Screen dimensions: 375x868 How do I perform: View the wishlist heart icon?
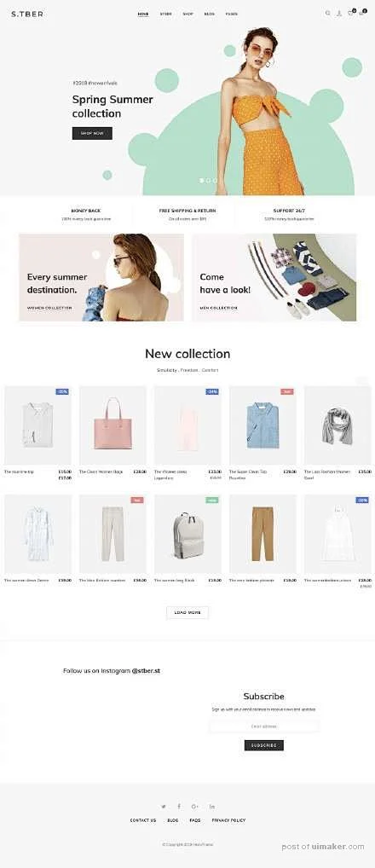[x=350, y=13]
